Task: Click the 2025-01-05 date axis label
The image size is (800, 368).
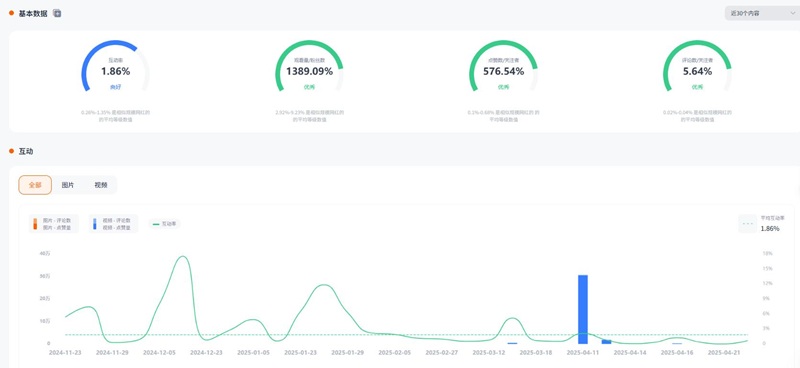Action: [x=254, y=353]
